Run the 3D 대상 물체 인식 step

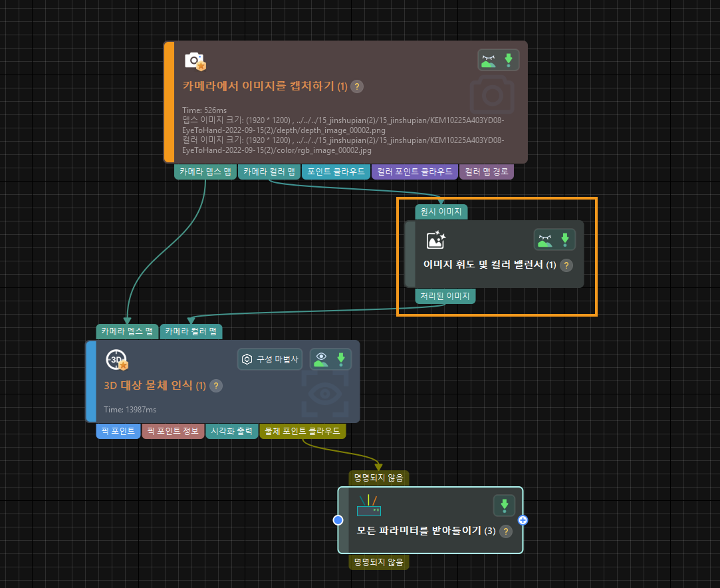[x=341, y=359]
